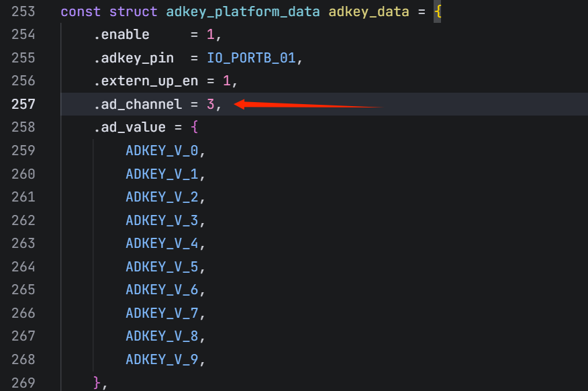Screen dimensions: 588x391
Task: Click the adkey_platform_data type name
Action: coord(243,11)
